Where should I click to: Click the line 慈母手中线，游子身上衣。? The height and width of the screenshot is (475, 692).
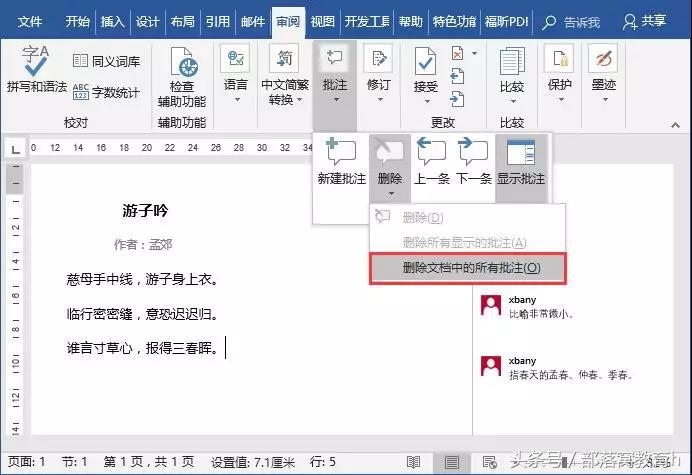[x=142, y=279]
